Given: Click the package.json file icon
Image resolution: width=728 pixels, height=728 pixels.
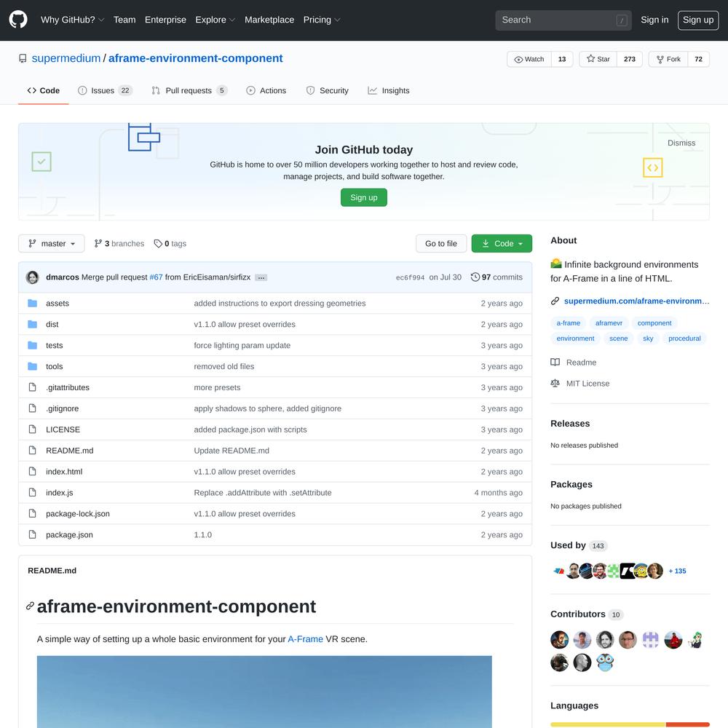Looking at the screenshot, I should [x=32, y=534].
